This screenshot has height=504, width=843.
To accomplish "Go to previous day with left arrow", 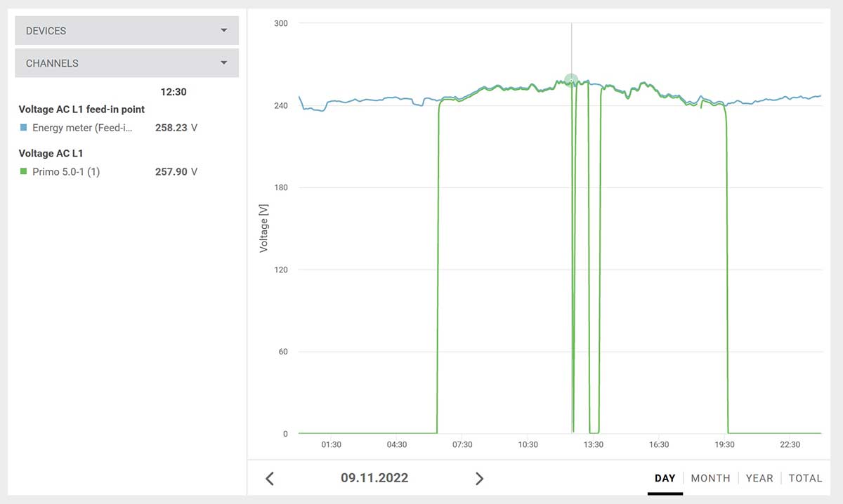I will click(269, 479).
